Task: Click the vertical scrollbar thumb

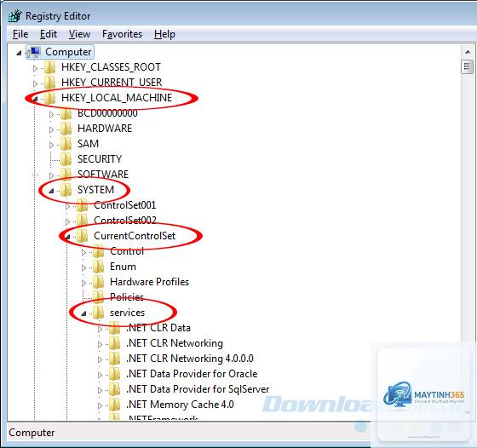Action: tap(468, 66)
